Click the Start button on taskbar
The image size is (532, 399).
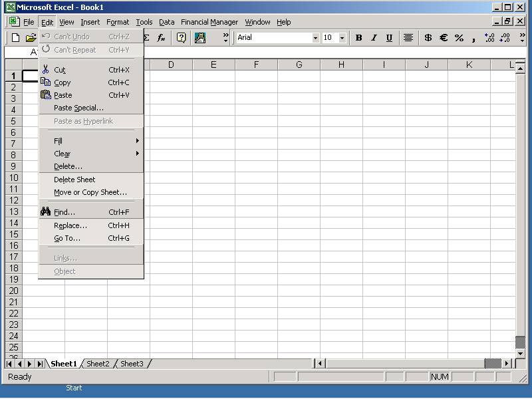[74, 388]
